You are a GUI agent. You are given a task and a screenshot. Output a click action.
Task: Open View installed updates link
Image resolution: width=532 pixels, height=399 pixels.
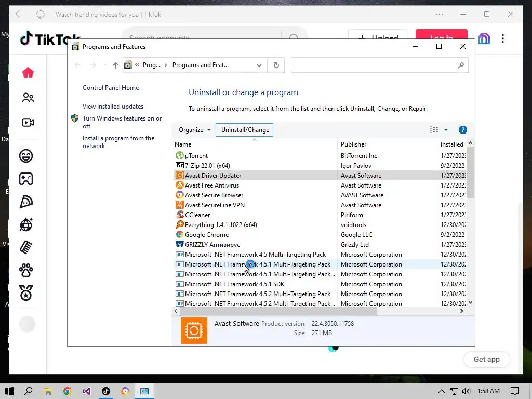point(113,107)
